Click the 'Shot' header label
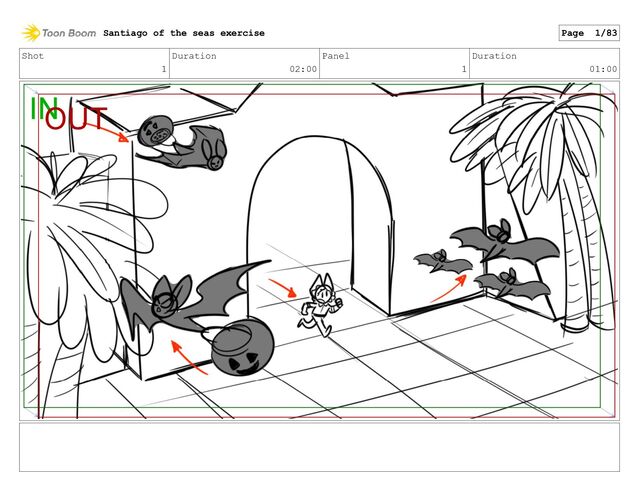The width and height of the screenshot is (640, 495). tap(33, 56)
